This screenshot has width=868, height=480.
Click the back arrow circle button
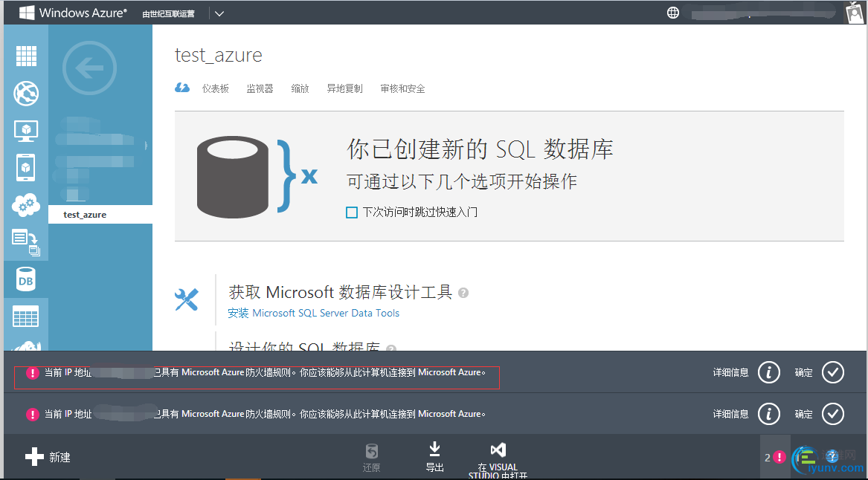point(90,68)
